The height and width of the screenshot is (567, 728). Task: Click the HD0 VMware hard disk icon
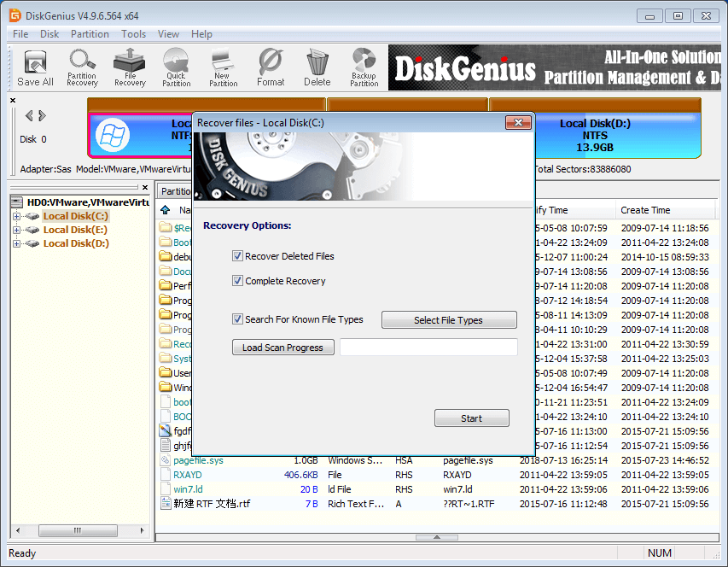pyautogui.click(x=17, y=202)
